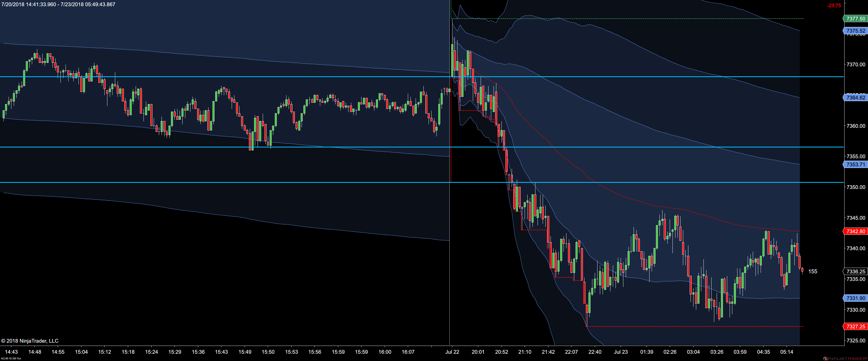Select the red 7342.80 price marker
This screenshot has height=361, width=868.
855,231
